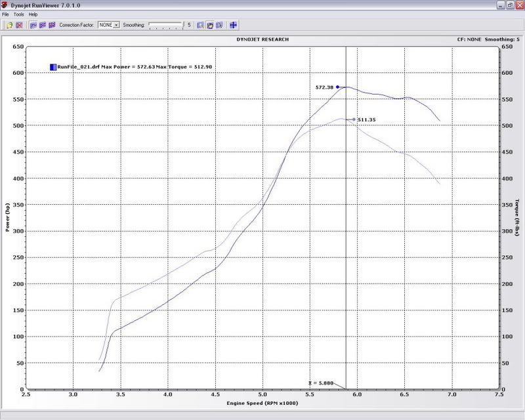Restore the RunViewer window size

click(510, 5)
